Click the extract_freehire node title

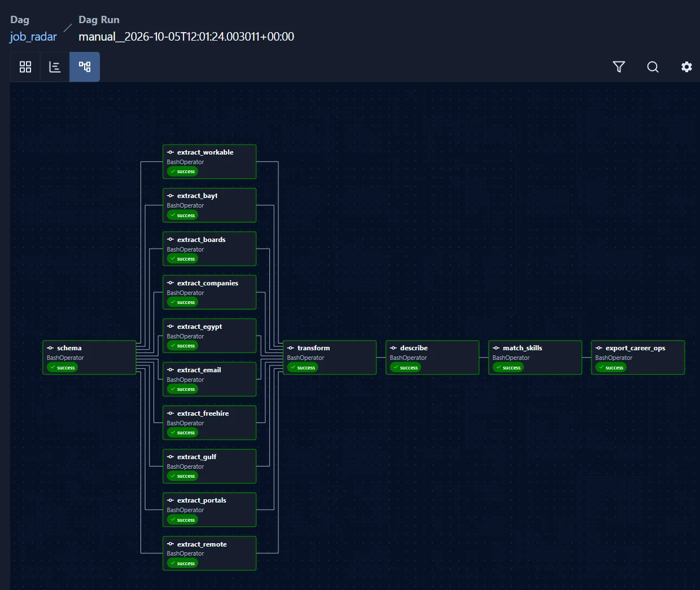pyautogui.click(x=203, y=413)
